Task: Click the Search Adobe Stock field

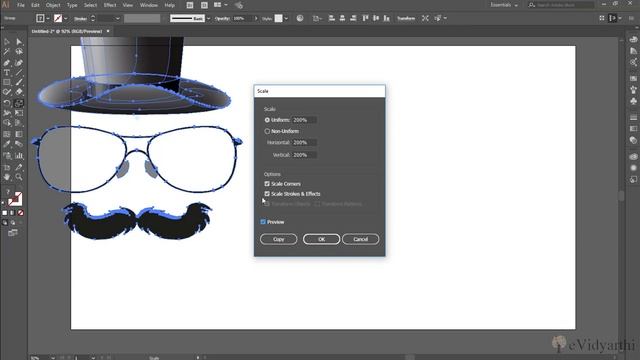Action: [561, 5]
